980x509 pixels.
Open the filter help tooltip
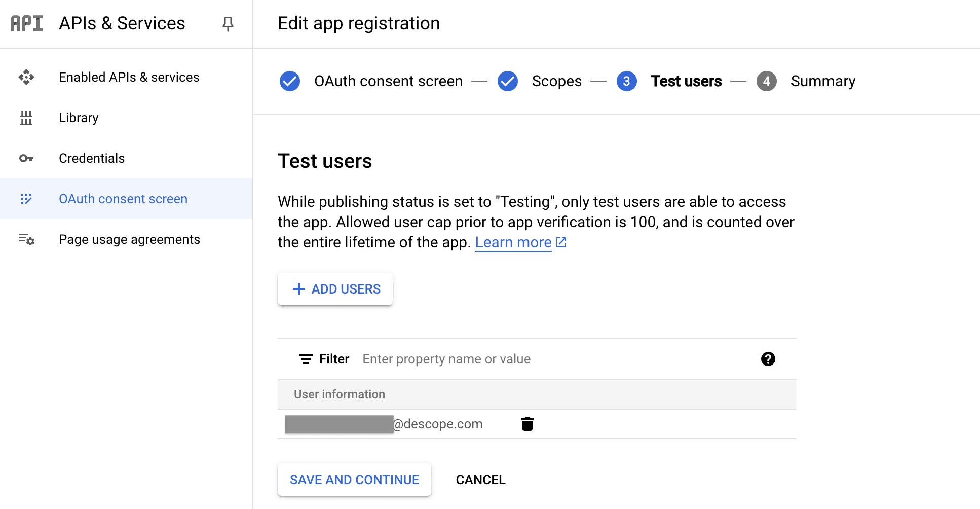point(768,359)
